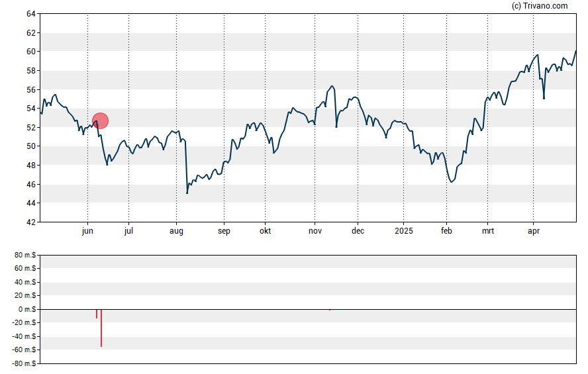The image size is (588, 374).
Task: Click the '60 m.$' axis label
Action: (25, 268)
